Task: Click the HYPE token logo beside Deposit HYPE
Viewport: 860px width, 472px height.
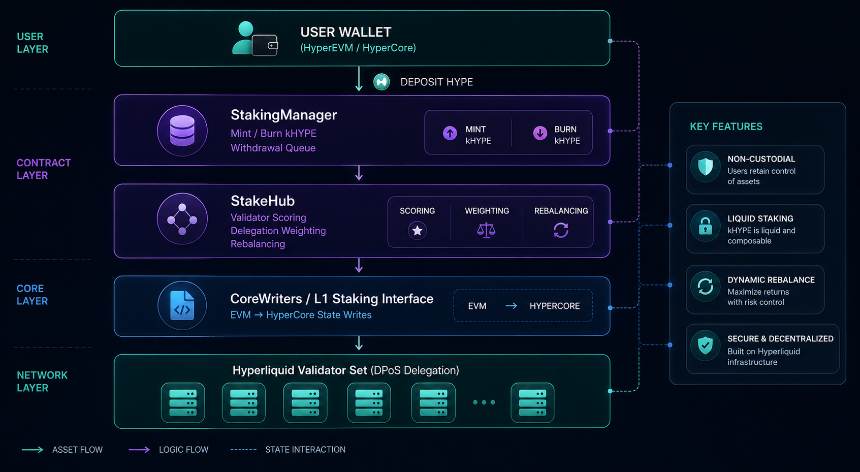Action: point(381,82)
